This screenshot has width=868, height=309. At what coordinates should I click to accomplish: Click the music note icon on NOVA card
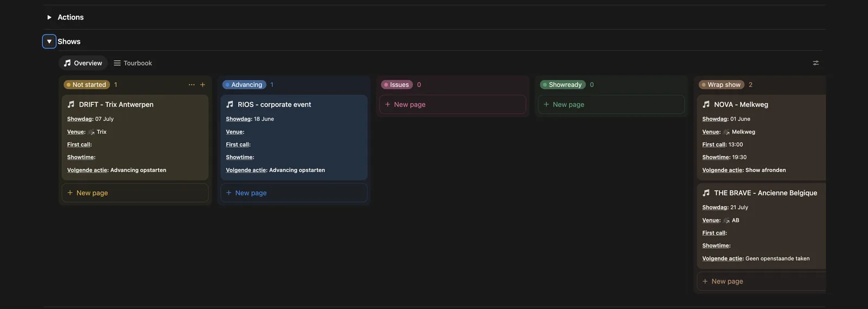(706, 104)
